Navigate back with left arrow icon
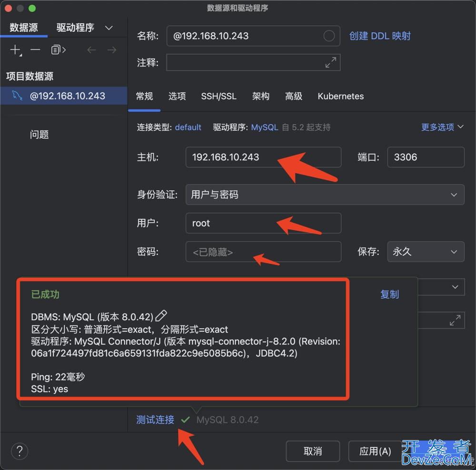Image resolution: width=476 pixels, height=470 pixels. 91,50
